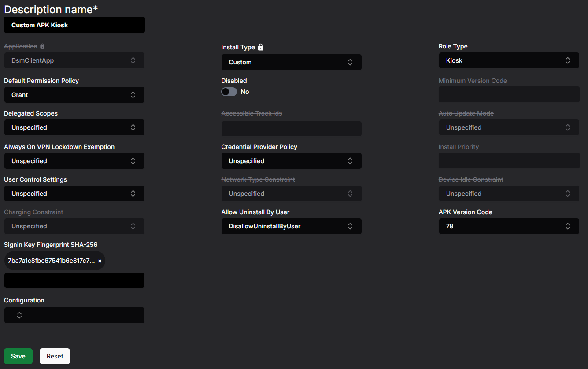This screenshot has width=588, height=369.
Task: Click the Signin Key Fingerprint input field
Action: click(74, 280)
